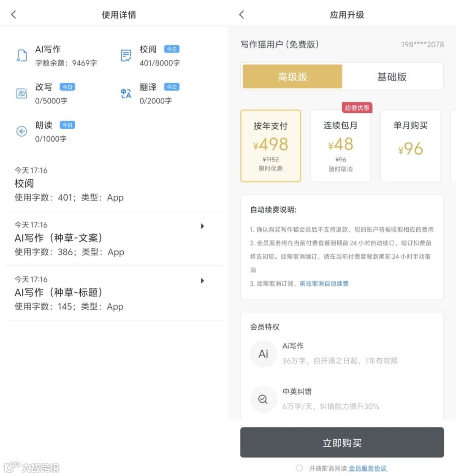The width and height of the screenshot is (456, 476).
Task: Tap 今日 badge next to 校阅
Action: (x=172, y=49)
